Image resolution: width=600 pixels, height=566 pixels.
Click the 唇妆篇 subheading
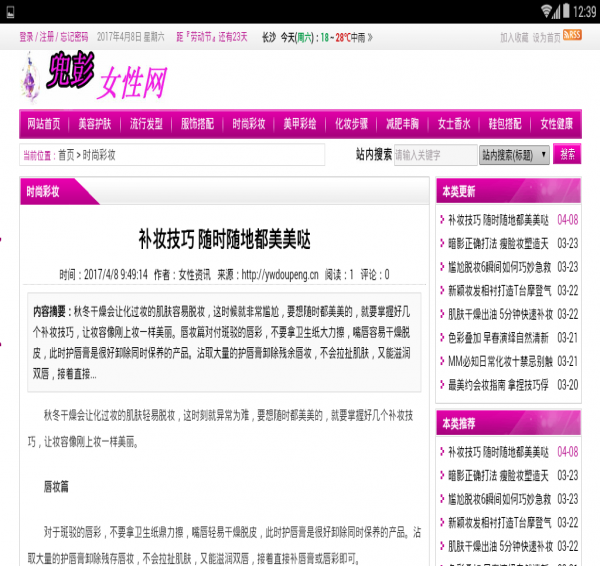(56, 487)
